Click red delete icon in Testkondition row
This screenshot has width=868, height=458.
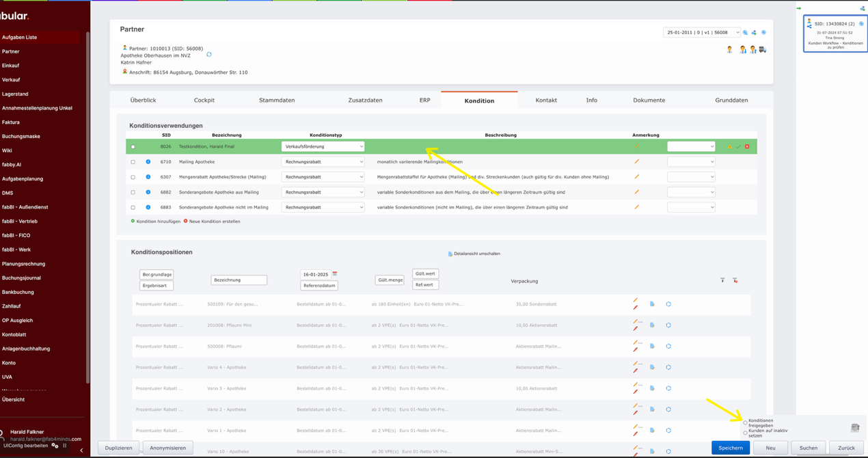[x=747, y=147]
